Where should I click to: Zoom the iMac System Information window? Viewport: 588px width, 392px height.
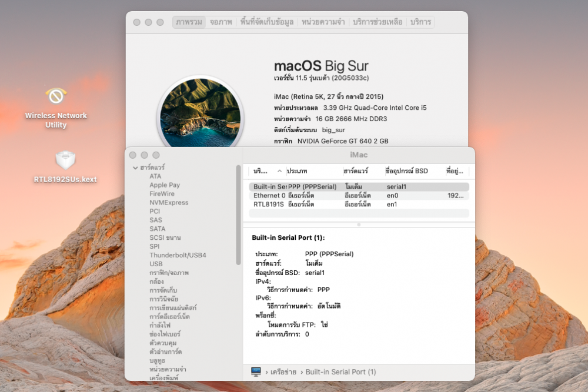[x=156, y=155]
